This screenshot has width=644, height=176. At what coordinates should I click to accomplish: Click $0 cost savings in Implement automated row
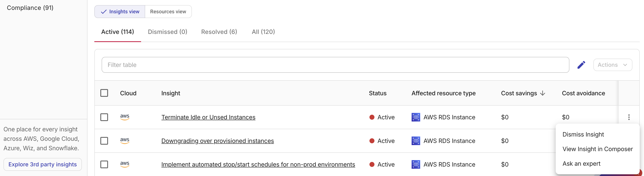(x=505, y=164)
